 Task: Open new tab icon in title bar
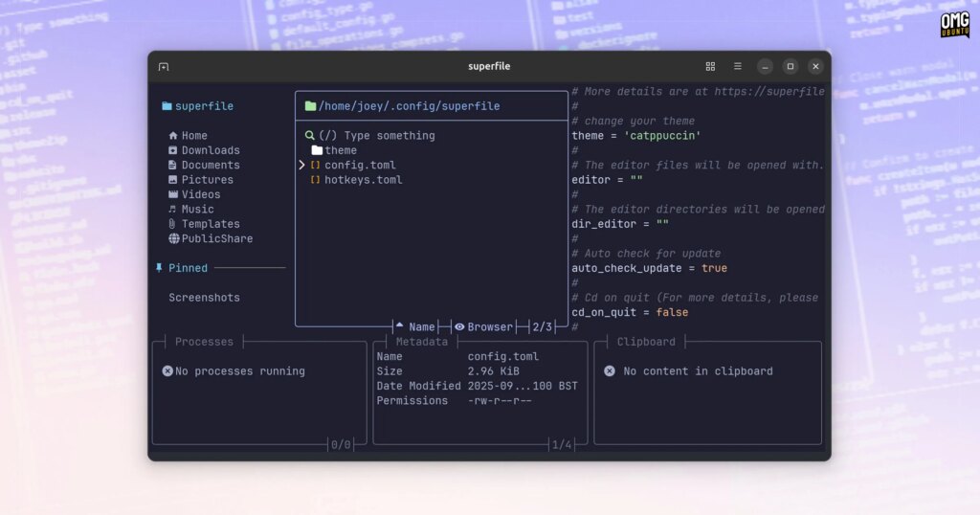point(164,67)
